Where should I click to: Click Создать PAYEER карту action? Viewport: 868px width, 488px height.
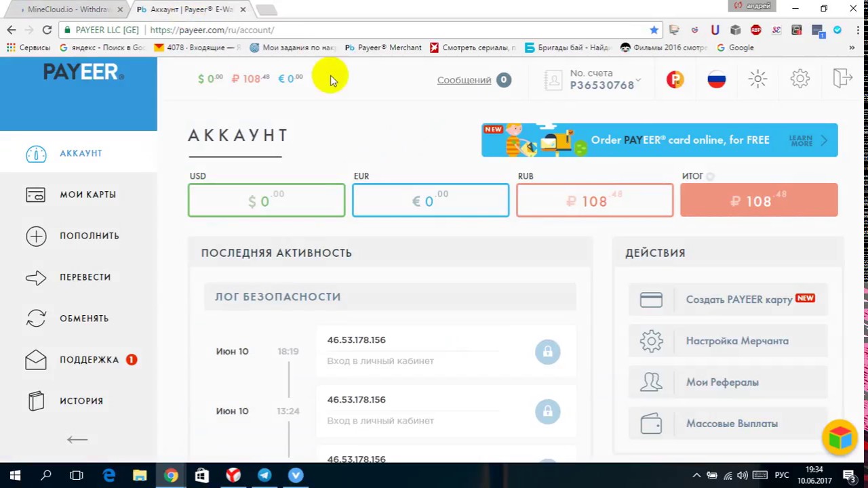coord(728,300)
